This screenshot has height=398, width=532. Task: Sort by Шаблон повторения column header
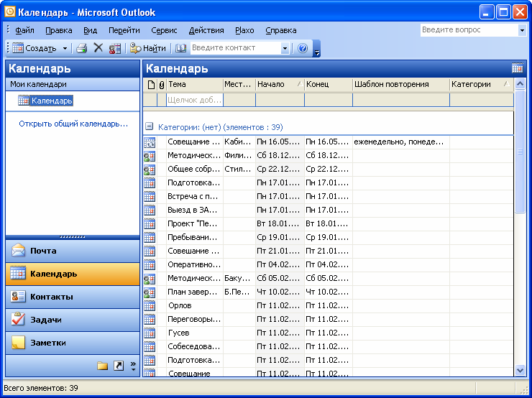click(x=401, y=85)
